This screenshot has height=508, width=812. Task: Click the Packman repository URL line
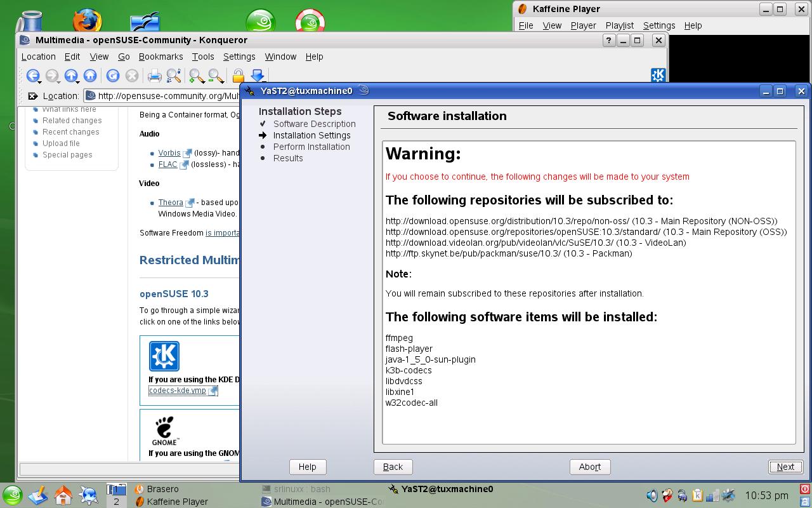pos(509,253)
